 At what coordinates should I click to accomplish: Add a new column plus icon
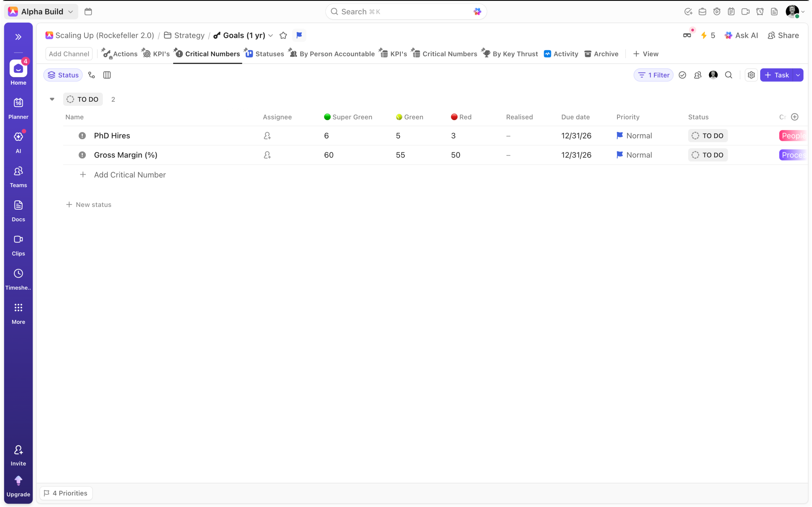click(794, 117)
